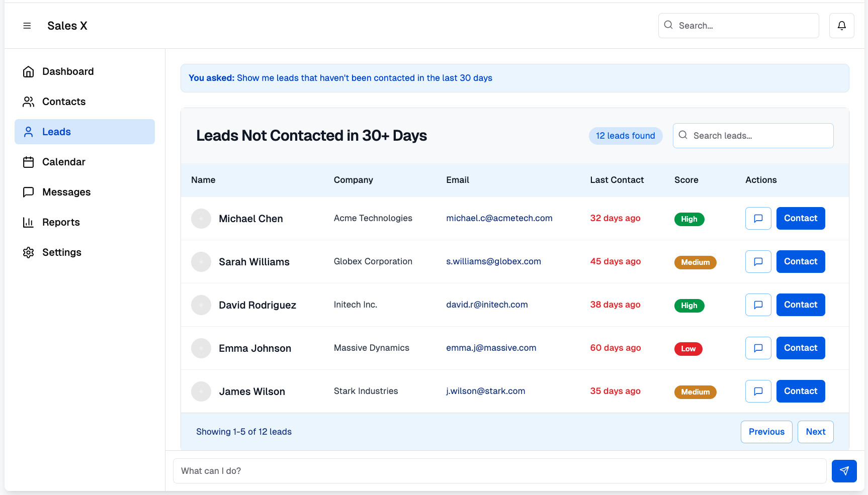Click the Reports bar chart icon
Screen dimensions: 868x495
tap(29, 222)
